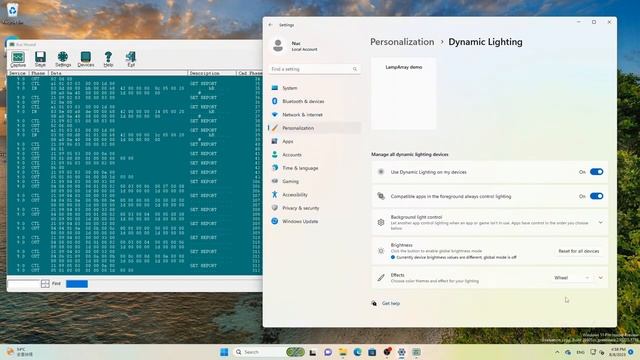Open Windows Update in sidebar
640x360 pixels.
(314, 221)
